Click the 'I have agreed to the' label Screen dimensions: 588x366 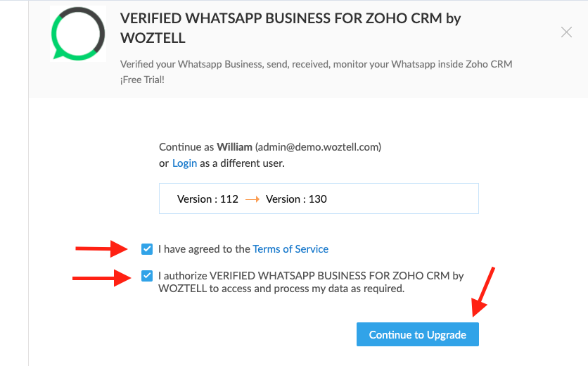[204, 249]
